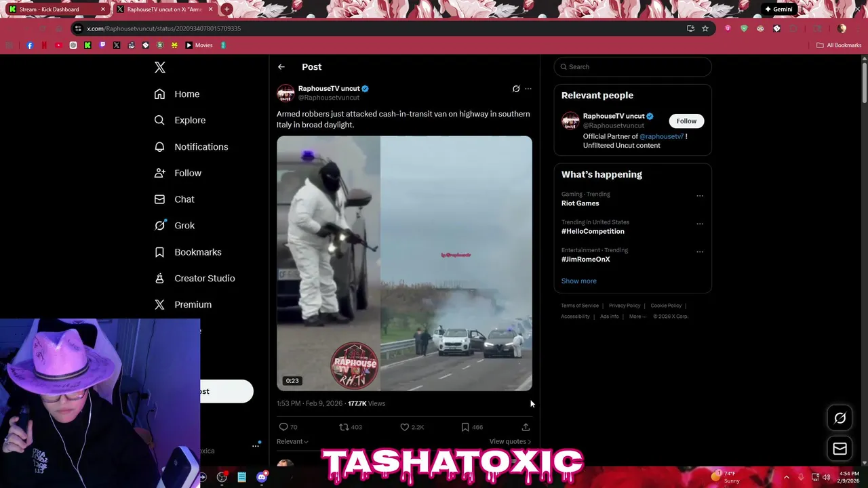The width and height of the screenshot is (868, 488).
Task: Open Privacy Policy footer link
Action: coord(625,306)
